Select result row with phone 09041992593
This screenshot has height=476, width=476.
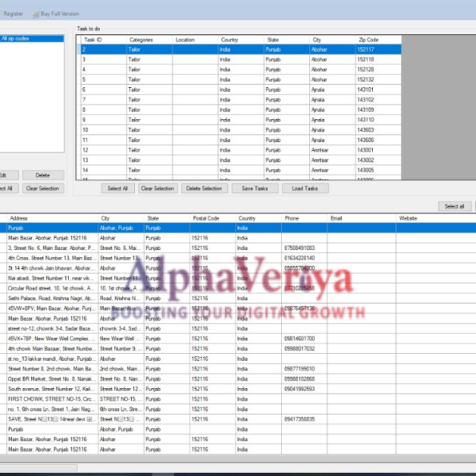pos(238,389)
